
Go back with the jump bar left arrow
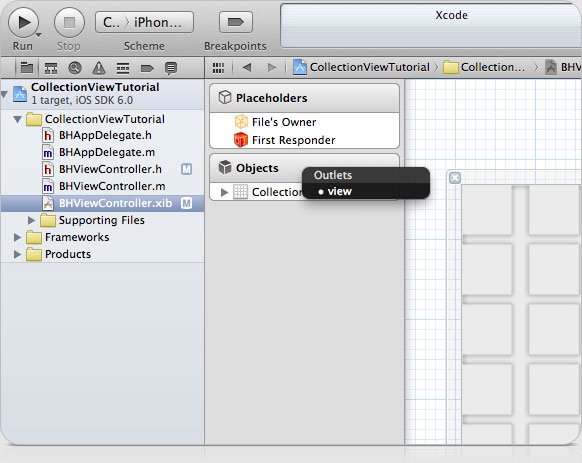pos(247,67)
